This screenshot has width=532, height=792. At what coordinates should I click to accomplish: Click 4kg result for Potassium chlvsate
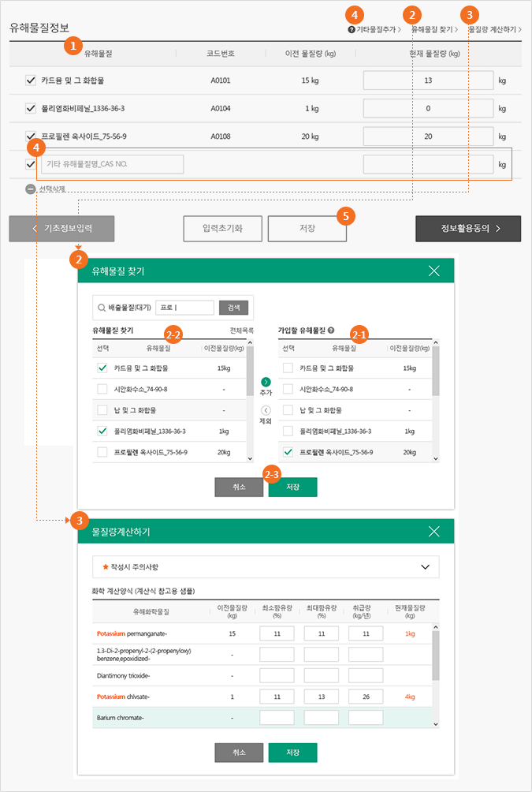pos(410,697)
